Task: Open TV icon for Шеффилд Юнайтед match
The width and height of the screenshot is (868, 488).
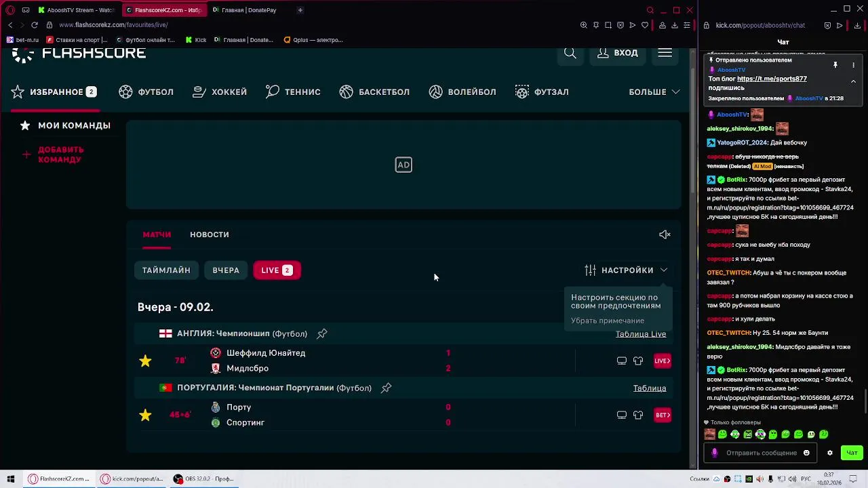Action: tap(622, 361)
